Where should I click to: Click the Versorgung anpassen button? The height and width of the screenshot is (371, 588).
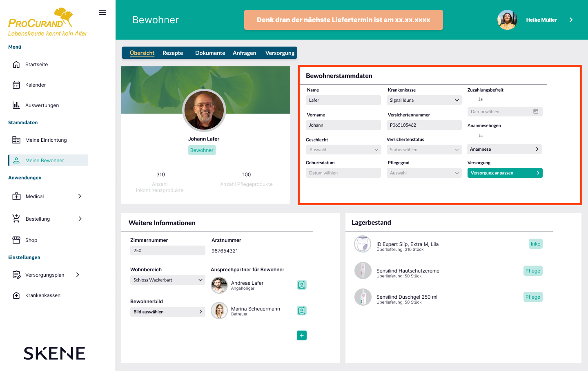505,173
